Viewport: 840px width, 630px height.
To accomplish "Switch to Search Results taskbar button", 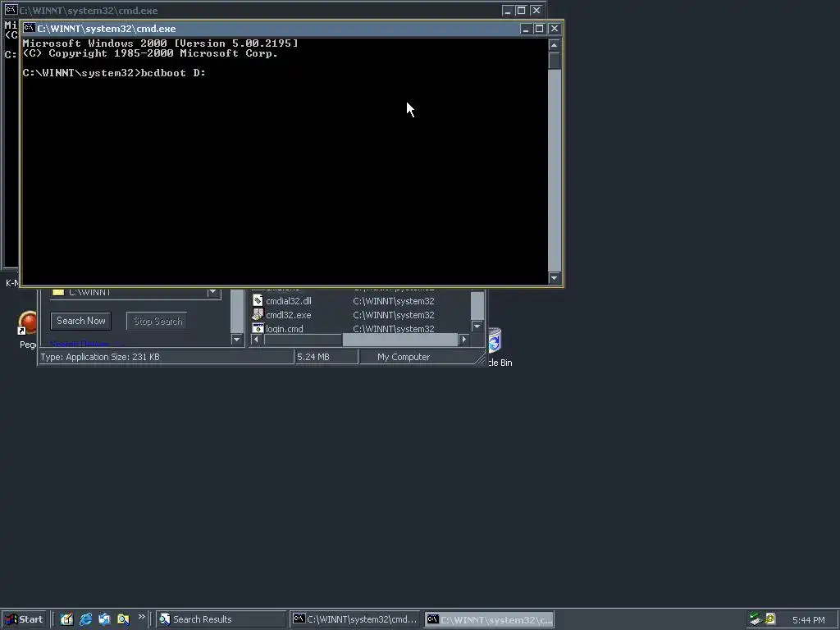I will 221,619.
